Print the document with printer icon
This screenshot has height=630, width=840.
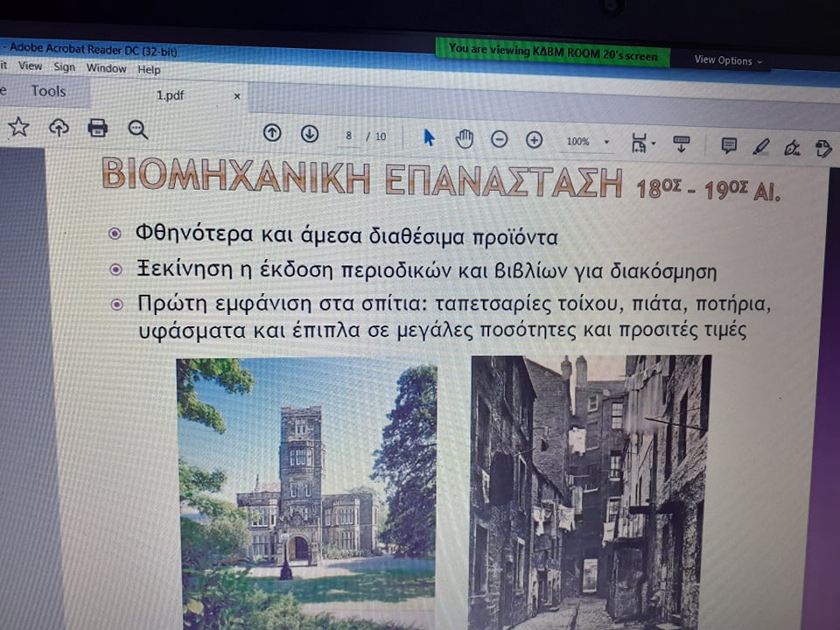(98, 129)
